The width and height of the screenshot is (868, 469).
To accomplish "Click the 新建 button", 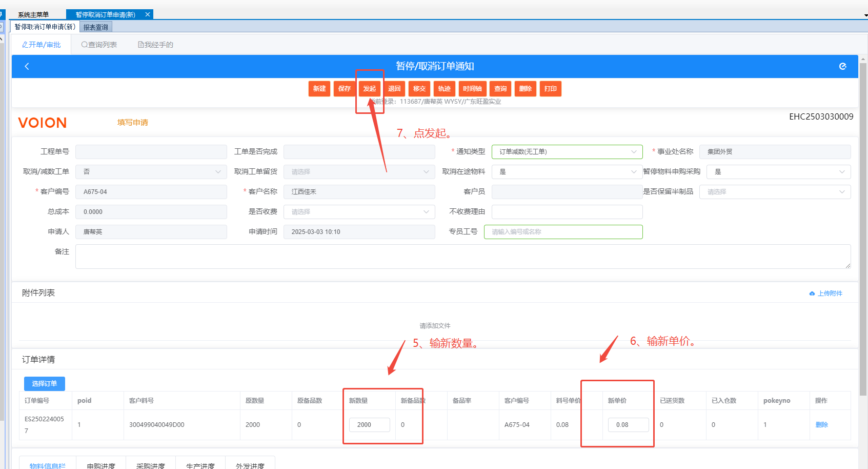I will click(x=319, y=89).
